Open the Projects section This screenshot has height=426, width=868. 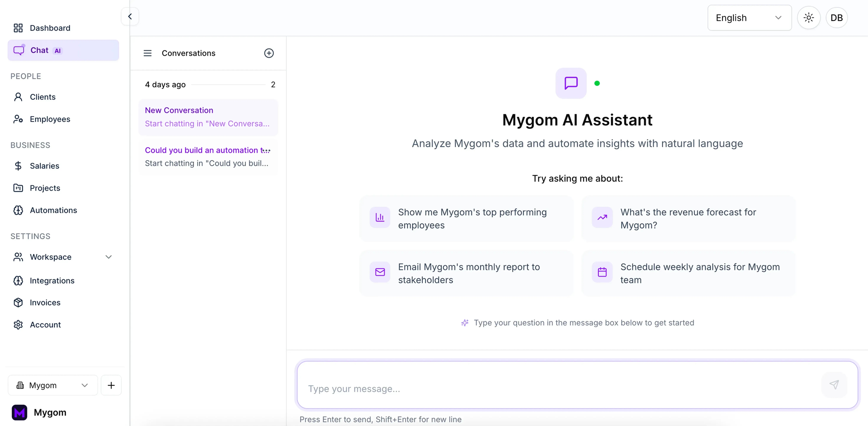[45, 188]
